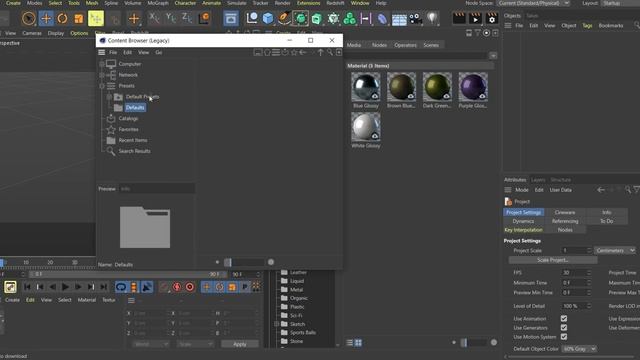
Task: Navigate up one level in Content Browser
Action: tap(320, 52)
